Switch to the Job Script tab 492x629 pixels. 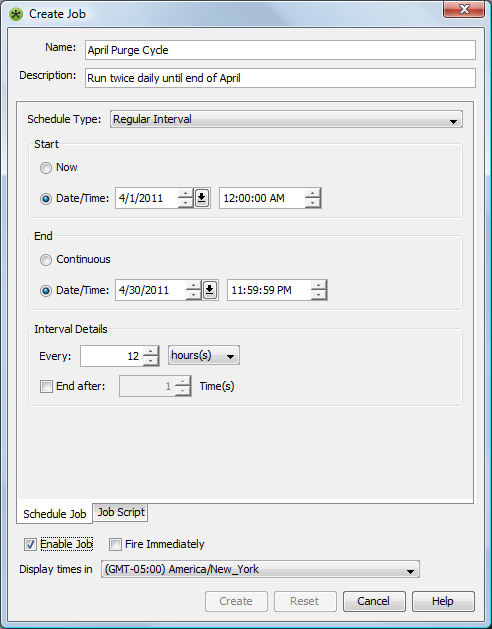tap(121, 512)
